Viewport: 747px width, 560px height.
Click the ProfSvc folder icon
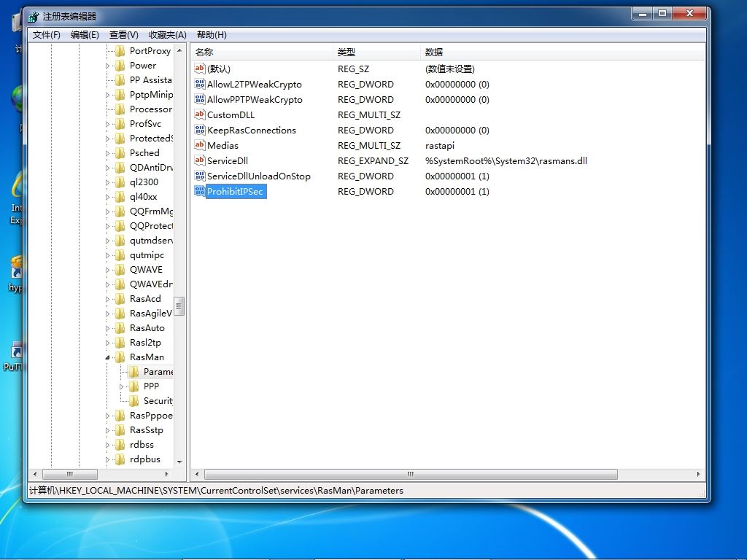tap(120, 124)
